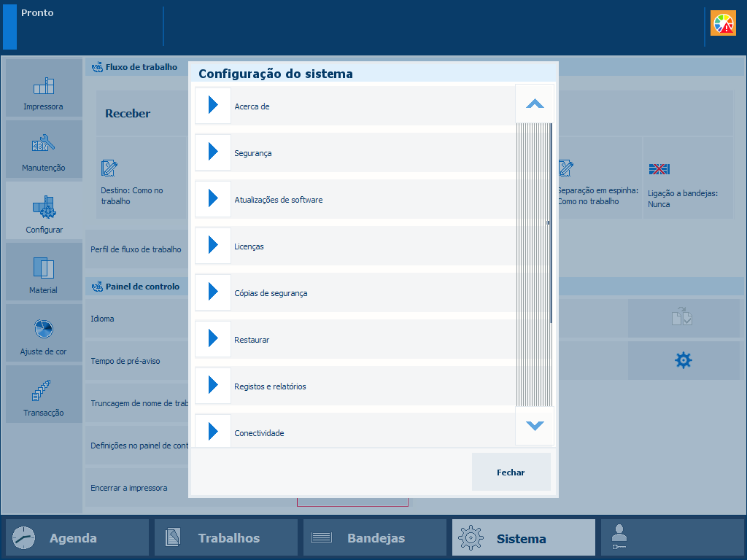Open the Material sidebar section
This screenshot has width=747, height=560.
click(44, 271)
